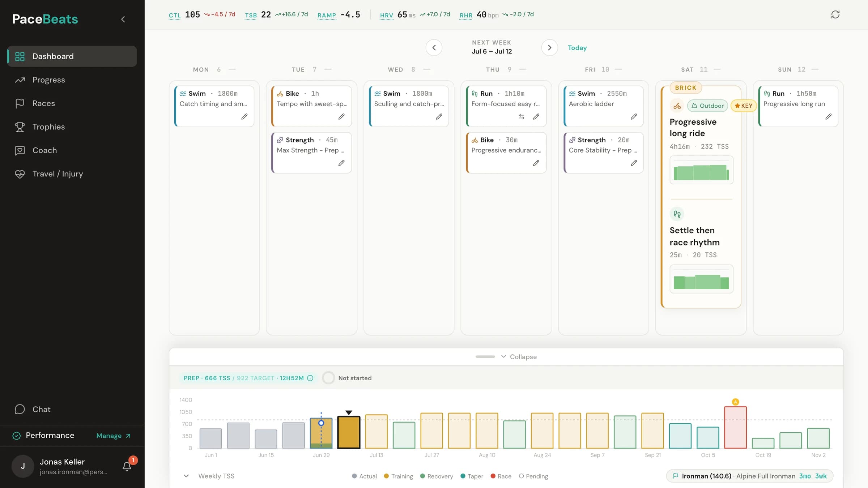The width and height of the screenshot is (868, 488).
Task: Click the TSB metric label
Action: (x=251, y=15)
